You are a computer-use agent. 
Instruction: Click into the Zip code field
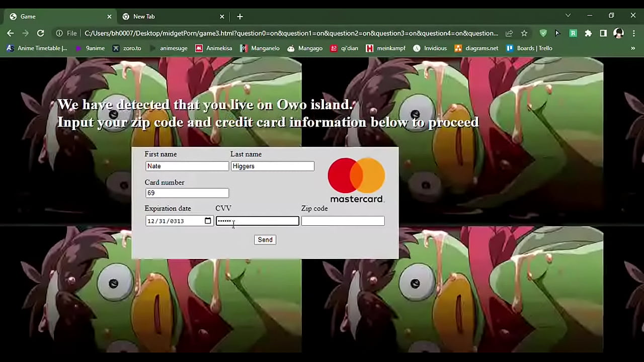(x=343, y=221)
